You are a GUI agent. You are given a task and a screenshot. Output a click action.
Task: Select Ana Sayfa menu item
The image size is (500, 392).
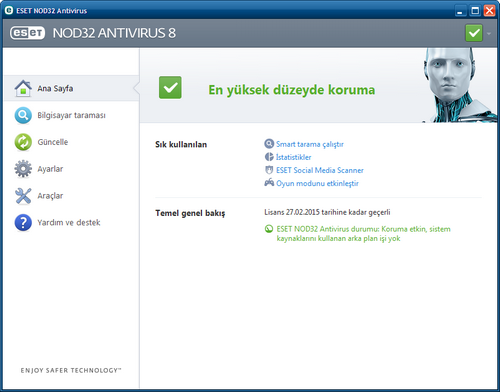[71, 88]
